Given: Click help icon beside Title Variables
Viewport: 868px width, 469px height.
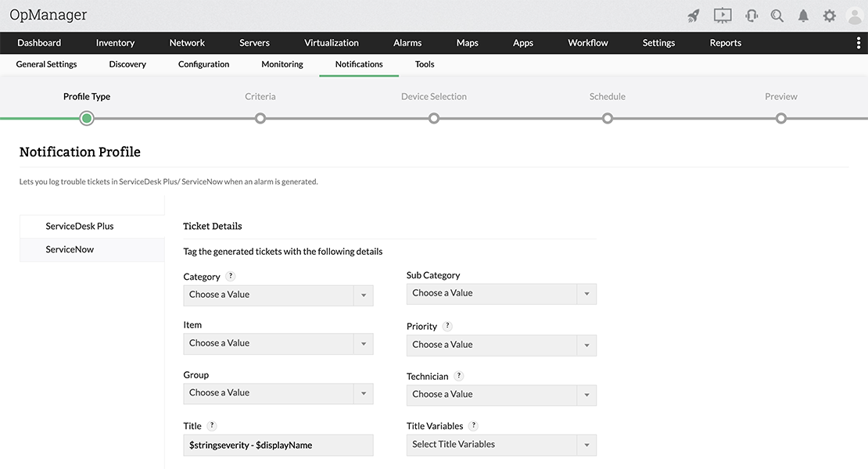Looking at the screenshot, I should [473, 426].
